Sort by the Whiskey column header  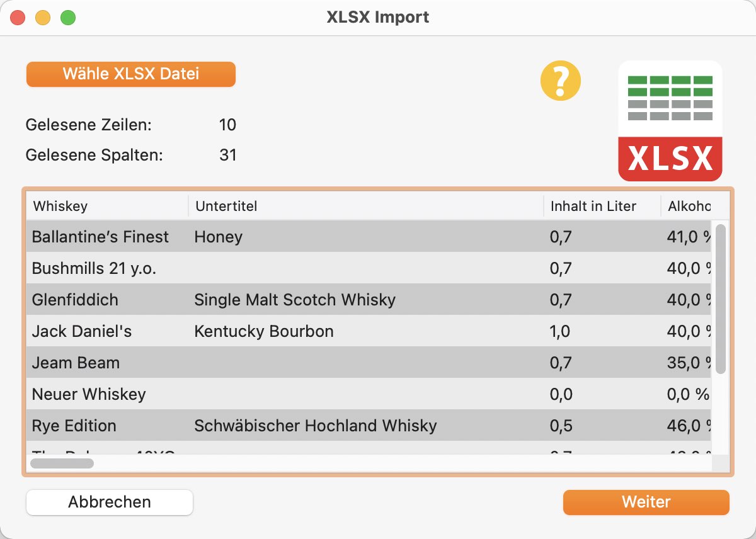107,206
